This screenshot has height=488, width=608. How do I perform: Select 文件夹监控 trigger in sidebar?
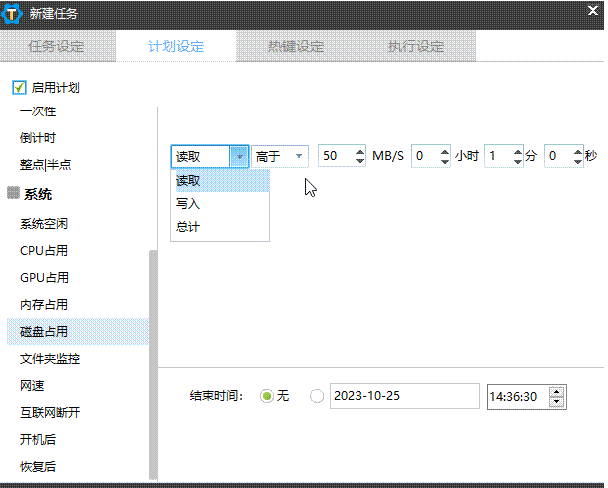tap(50, 358)
